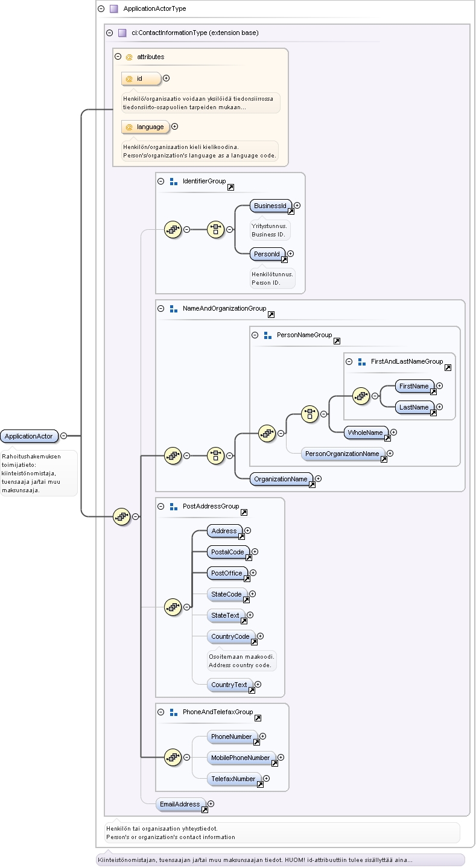The width and height of the screenshot is (476, 868).
Task: Select the PhoneNumber element
Action: pos(232,737)
